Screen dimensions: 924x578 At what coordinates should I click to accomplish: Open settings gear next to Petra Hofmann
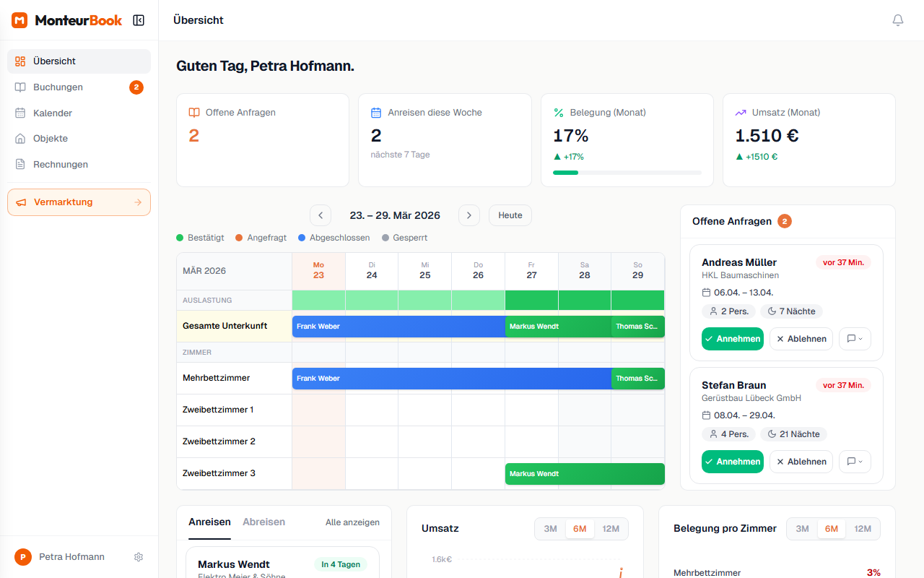point(139,557)
